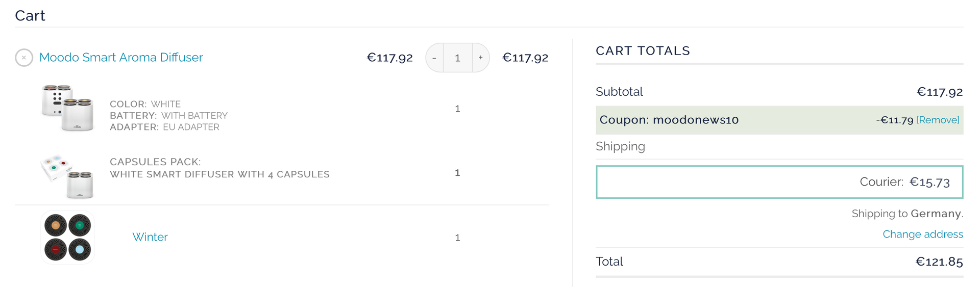Click Change address link

click(922, 234)
